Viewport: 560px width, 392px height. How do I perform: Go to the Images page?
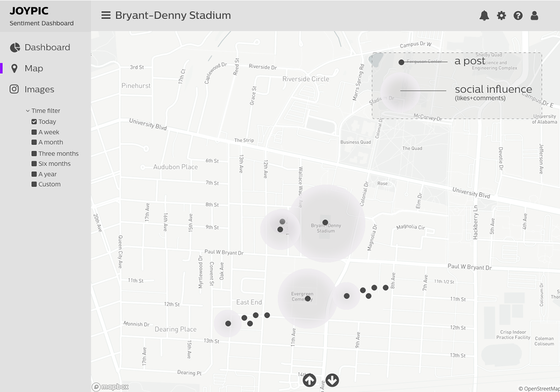pos(39,89)
